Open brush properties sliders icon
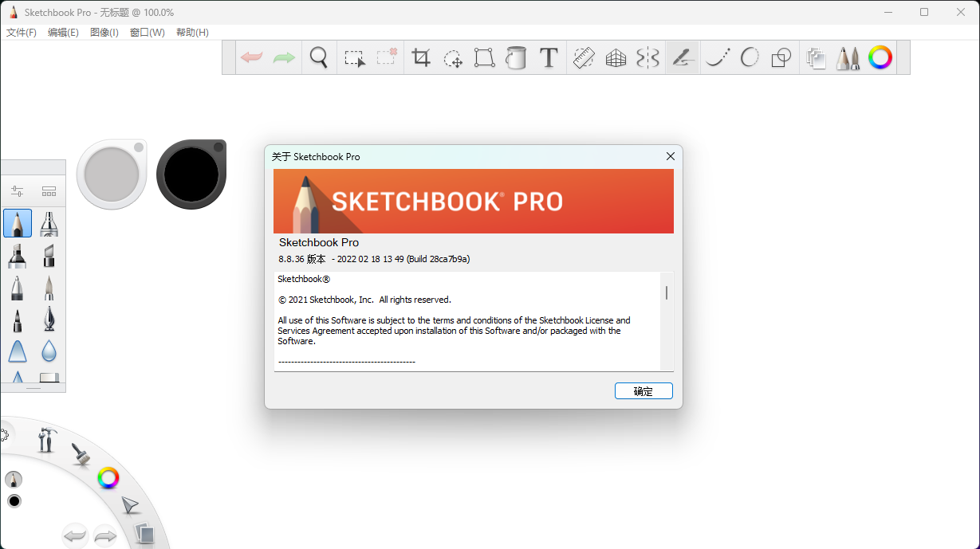980x549 pixels. (x=18, y=191)
